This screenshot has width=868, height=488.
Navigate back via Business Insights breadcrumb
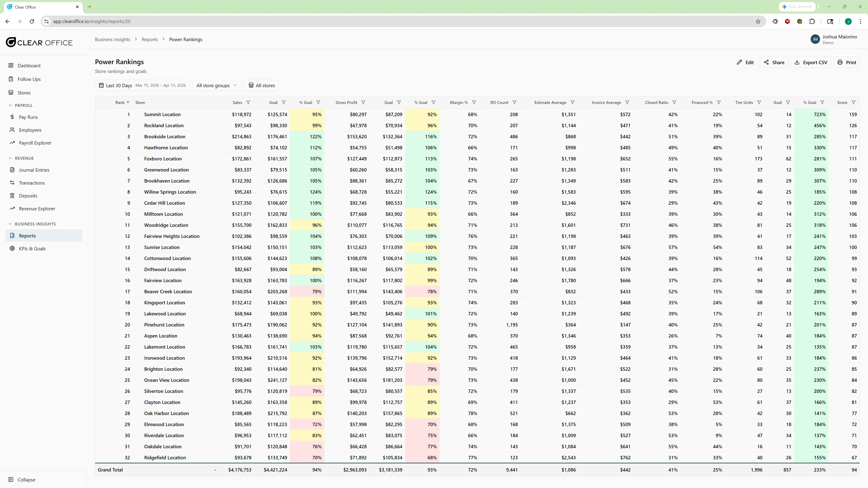click(113, 39)
